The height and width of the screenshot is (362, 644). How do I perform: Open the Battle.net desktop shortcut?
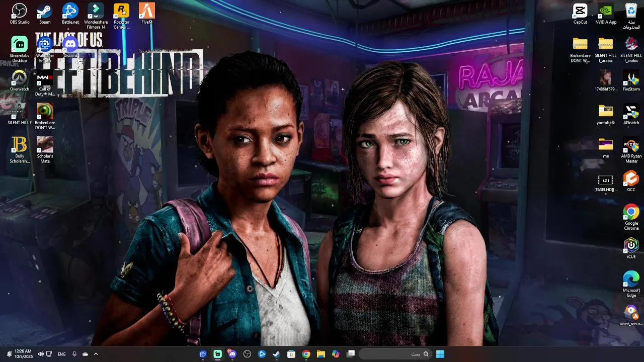pos(70,14)
